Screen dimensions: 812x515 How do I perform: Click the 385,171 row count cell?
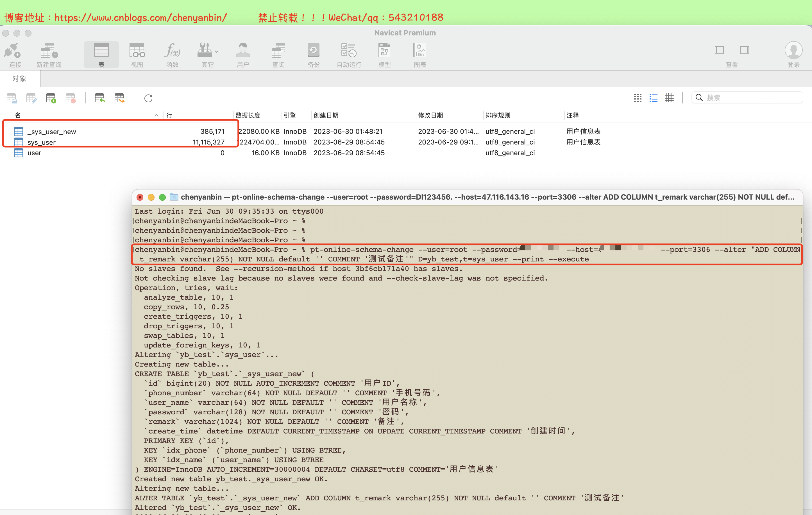(x=212, y=131)
